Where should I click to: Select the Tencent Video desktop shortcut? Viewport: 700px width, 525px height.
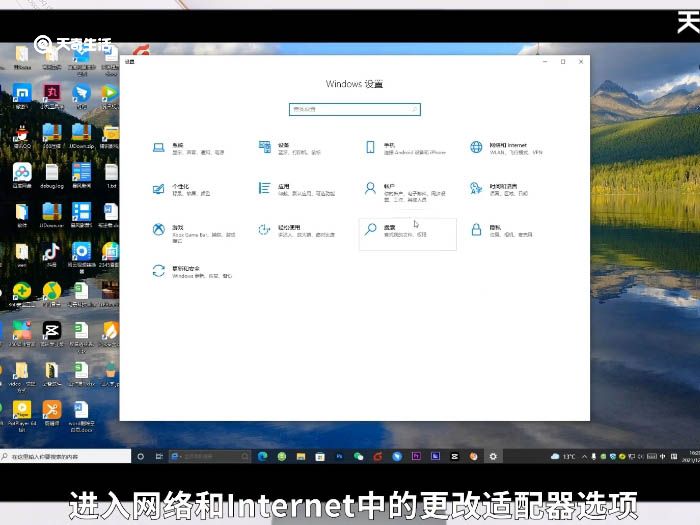(x=110, y=96)
